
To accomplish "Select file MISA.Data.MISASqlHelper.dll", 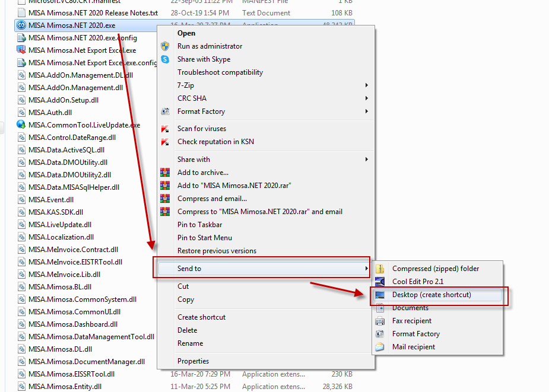I will (74, 187).
